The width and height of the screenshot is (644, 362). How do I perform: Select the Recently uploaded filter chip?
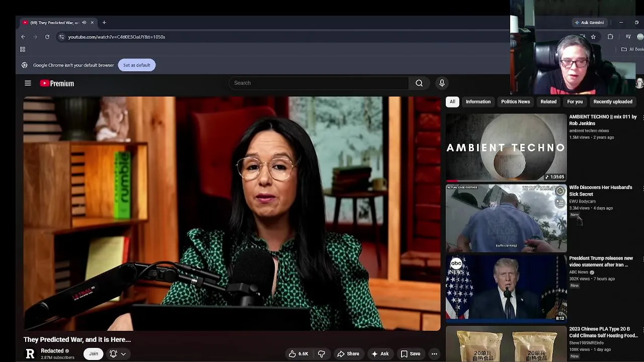(613, 102)
